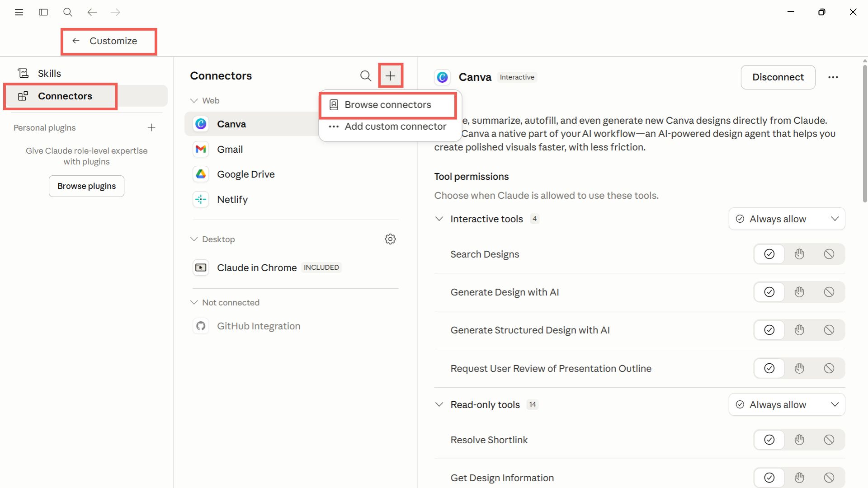The width and height of the screenshot is (868, 488).
Task: Open the Canva more options ellipsis
Action: (833, 77)
